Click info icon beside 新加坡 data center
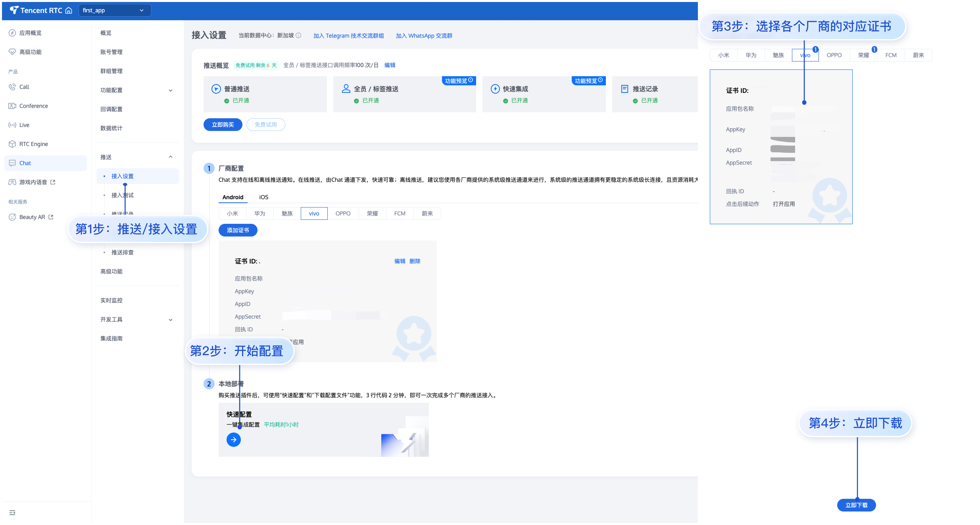Image resolution: width=980 pixels, height=525 pixels. (299, 35)
